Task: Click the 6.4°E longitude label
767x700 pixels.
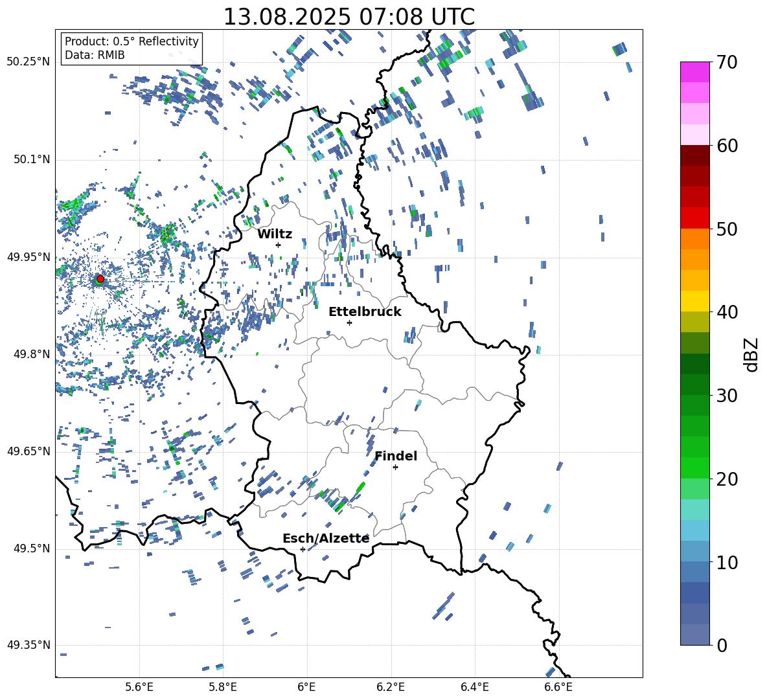Action: 474,687
